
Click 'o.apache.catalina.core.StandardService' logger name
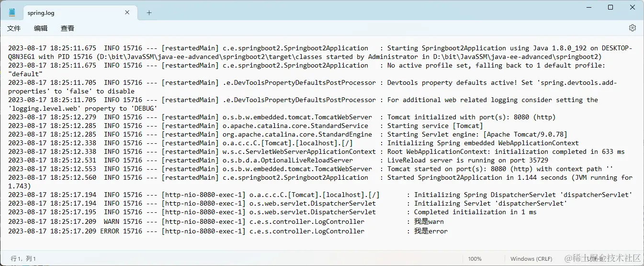coord(295,126)
